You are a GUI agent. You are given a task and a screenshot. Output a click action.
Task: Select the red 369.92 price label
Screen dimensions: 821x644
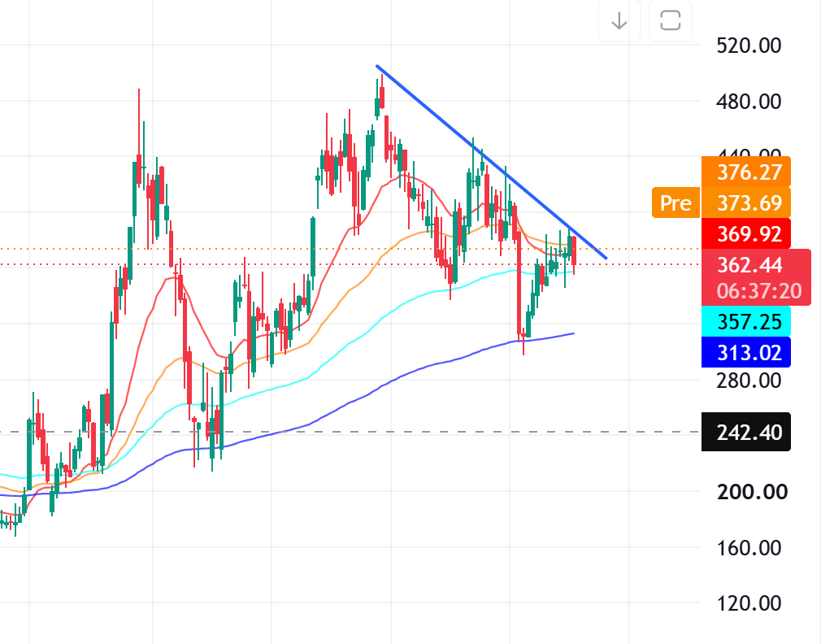(x=746, y=233)
